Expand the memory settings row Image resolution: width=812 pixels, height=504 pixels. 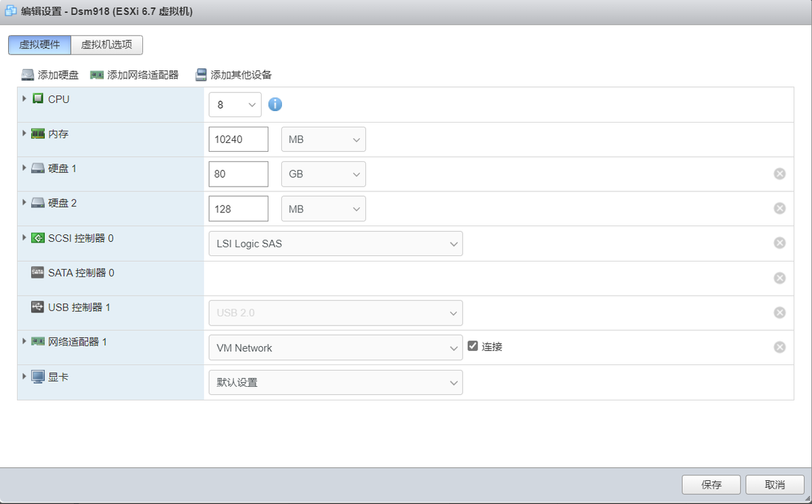[24, 133]
